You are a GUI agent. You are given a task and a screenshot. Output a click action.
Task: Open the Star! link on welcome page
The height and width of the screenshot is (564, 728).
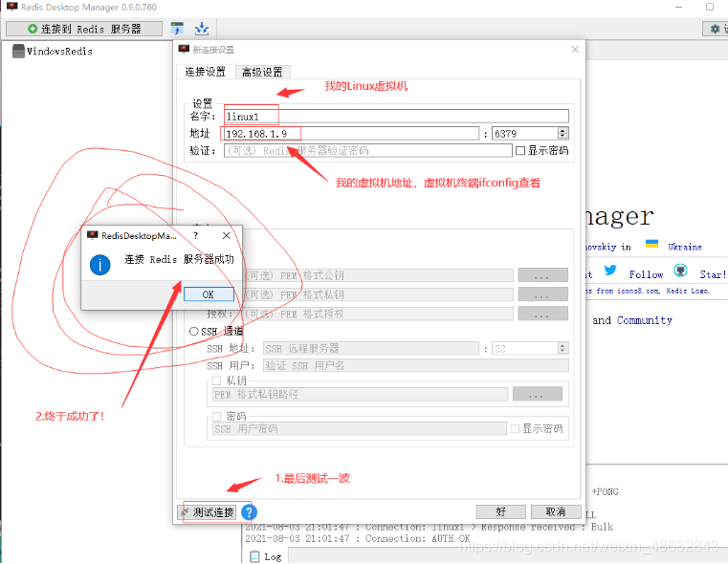(713, 274)
